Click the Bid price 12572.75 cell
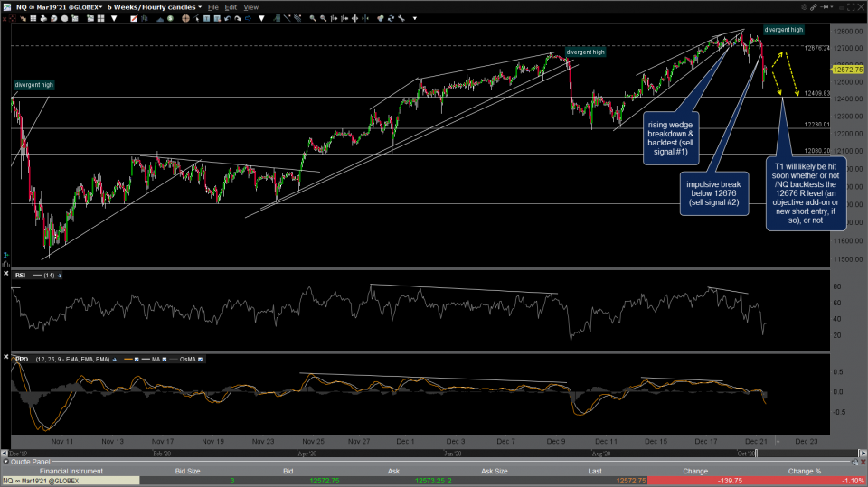This screenshot has width=868, height=487. click(x=325, y=481)
